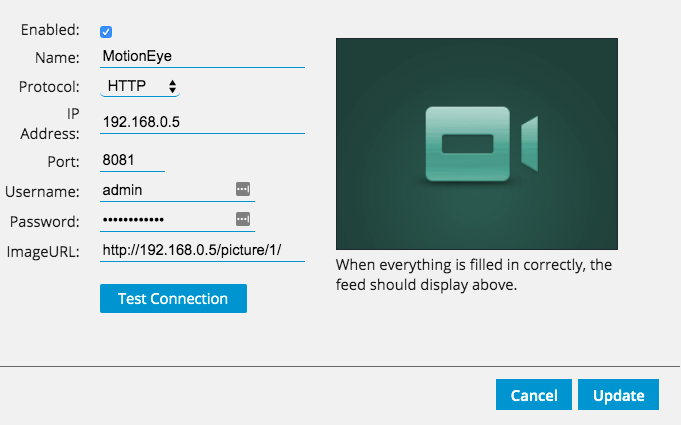Uncheck the Enabled checkbox
The width and height of the screenshot is (681, 425).
106,32
